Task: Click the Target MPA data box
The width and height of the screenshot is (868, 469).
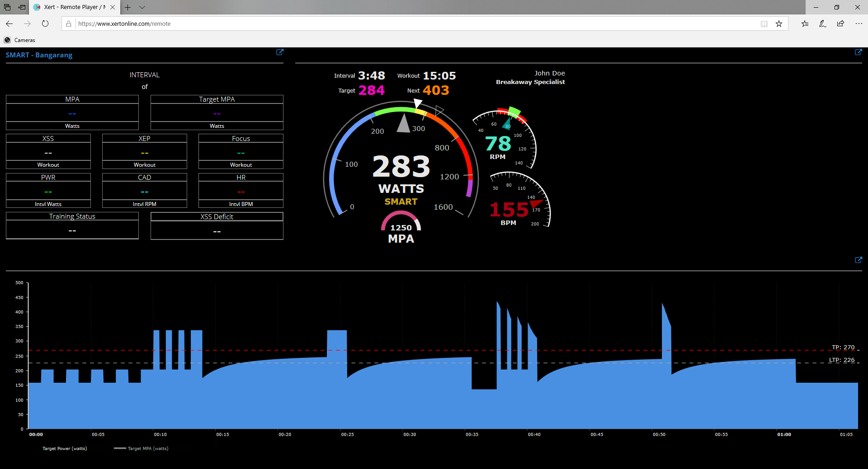Action: [217, 113]
